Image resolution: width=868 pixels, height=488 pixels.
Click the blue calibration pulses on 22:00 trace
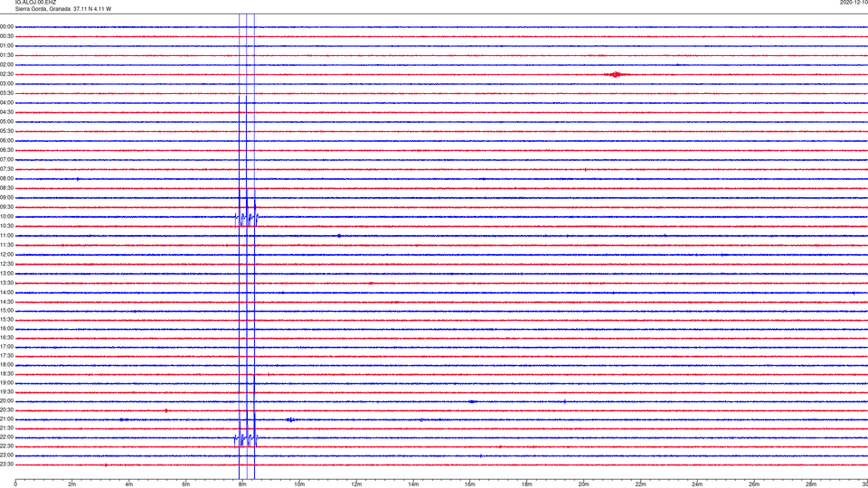coord(246,440)
